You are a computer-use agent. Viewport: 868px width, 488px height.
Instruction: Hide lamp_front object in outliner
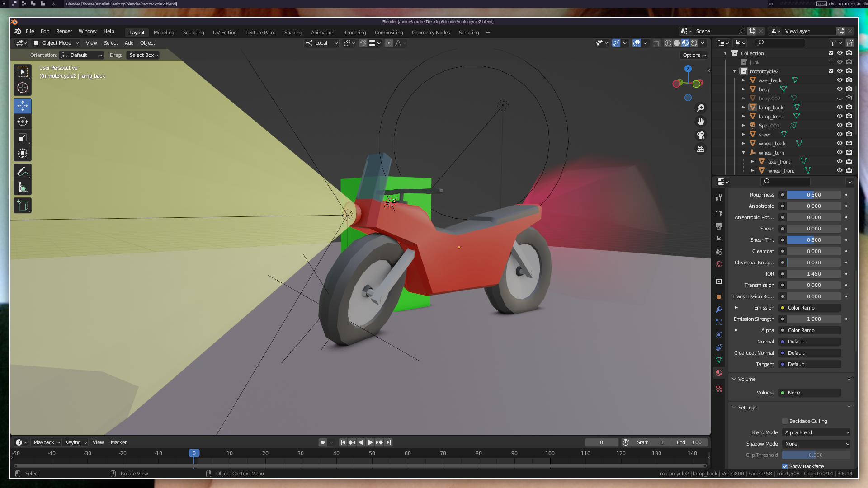click(840, 116)
